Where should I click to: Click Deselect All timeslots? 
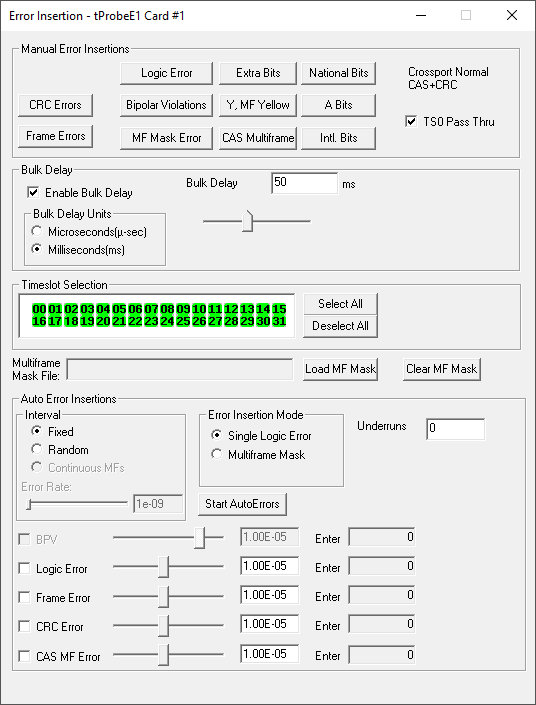point(340,326)
